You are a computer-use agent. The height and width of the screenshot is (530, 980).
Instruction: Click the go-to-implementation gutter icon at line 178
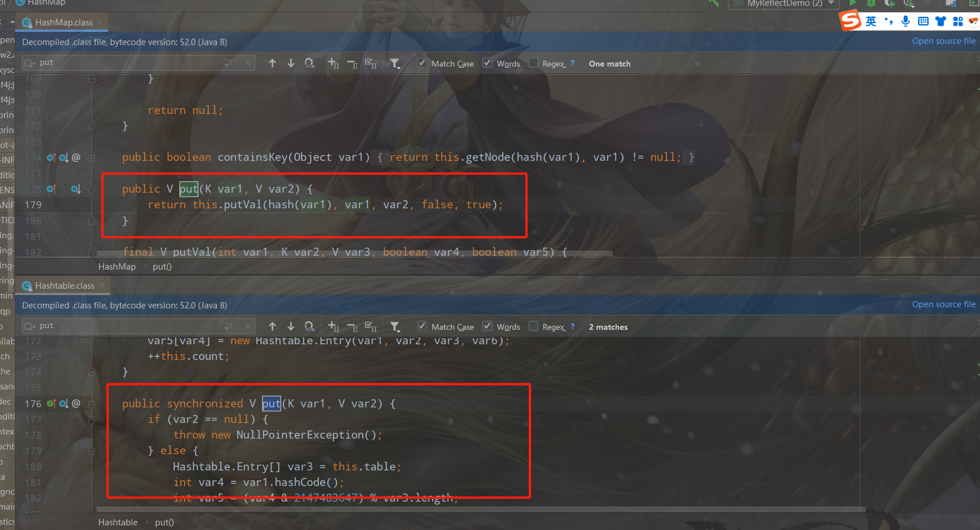point(76,189)
